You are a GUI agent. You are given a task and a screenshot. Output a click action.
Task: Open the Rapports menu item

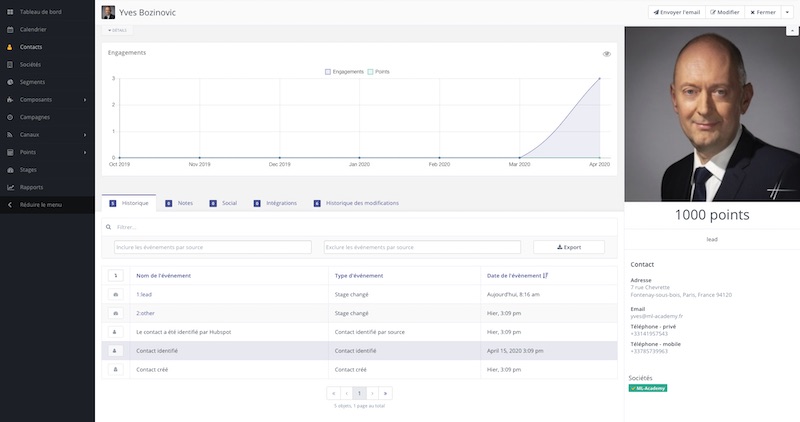pos(32,187)
